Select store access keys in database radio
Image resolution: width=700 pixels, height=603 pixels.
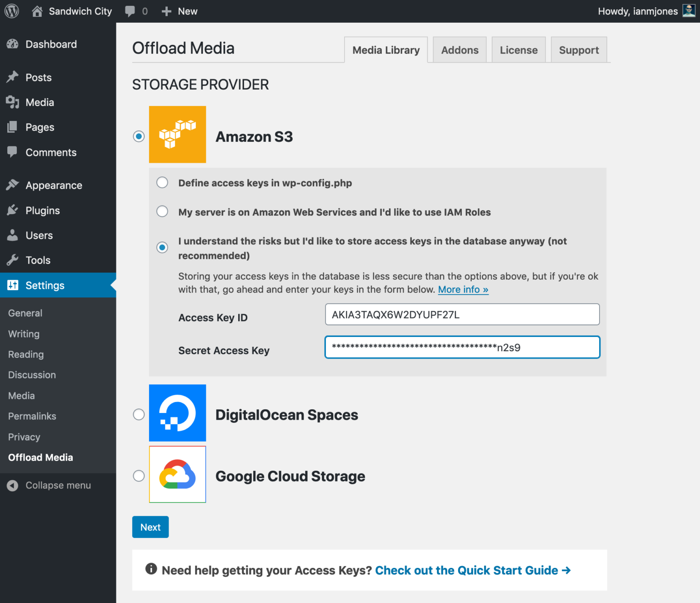click(x=162, y=247)
